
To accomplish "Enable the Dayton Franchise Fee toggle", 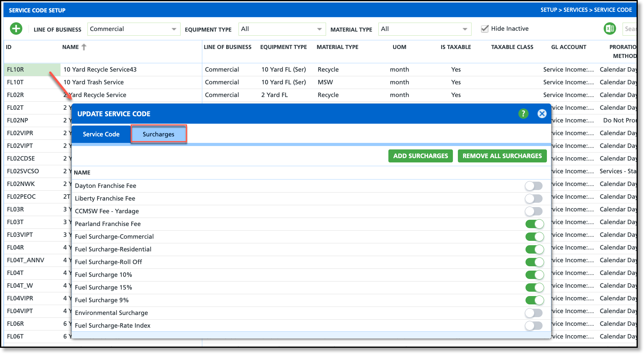I will coord(534,186).
